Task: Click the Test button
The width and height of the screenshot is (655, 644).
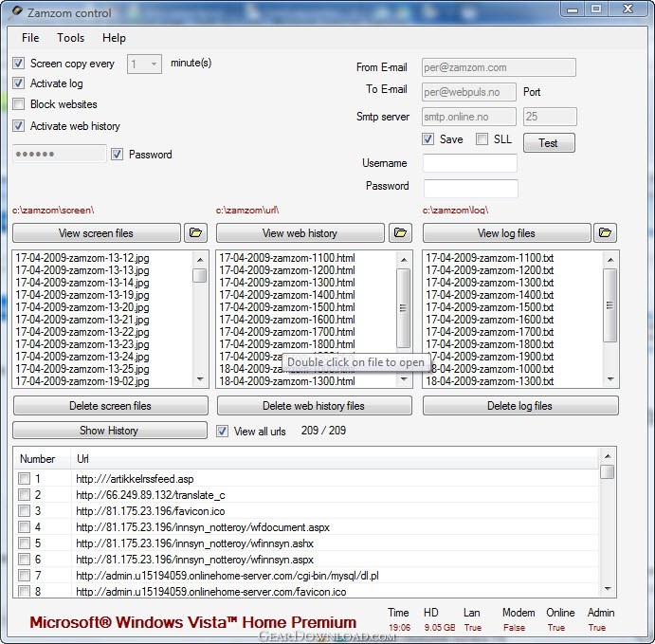Action: [549, 143]
